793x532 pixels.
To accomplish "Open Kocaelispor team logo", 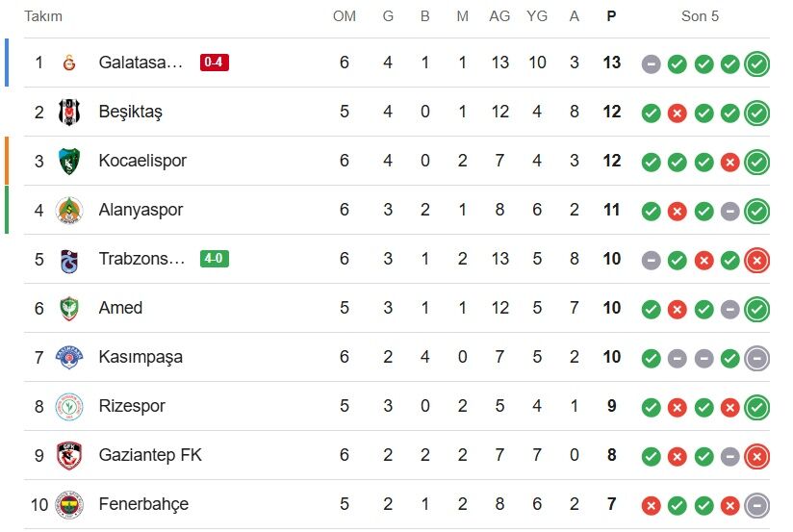I will coord(69,161).
